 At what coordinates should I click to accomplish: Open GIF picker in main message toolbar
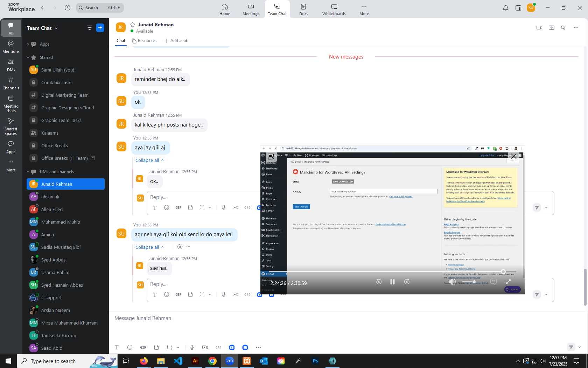click(143, 347)
